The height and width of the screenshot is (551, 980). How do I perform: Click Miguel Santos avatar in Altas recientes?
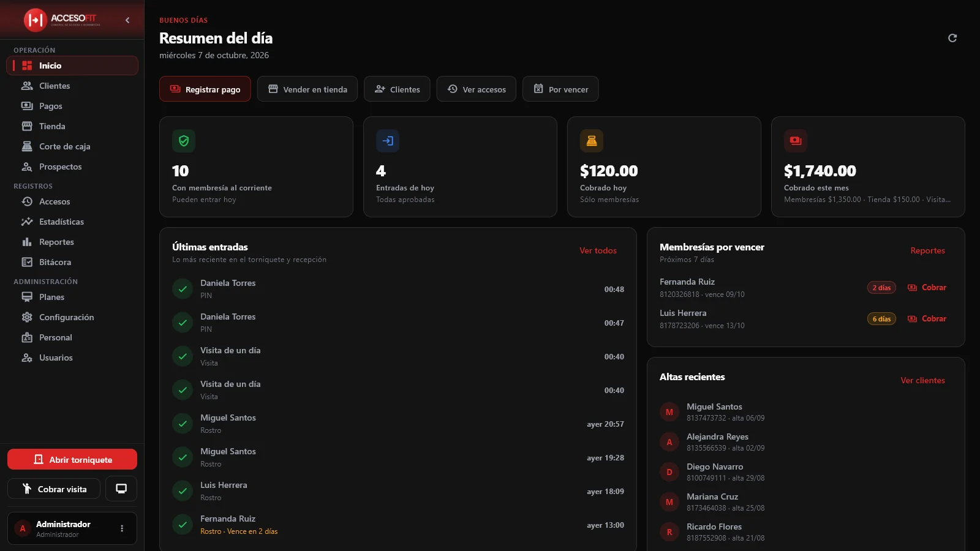[669, 412]
